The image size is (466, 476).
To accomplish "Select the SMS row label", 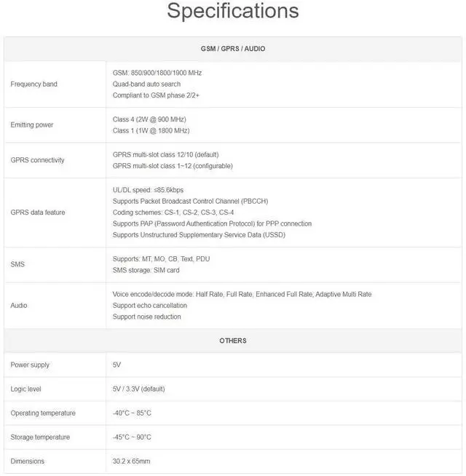I will click(x=17, y=264).
